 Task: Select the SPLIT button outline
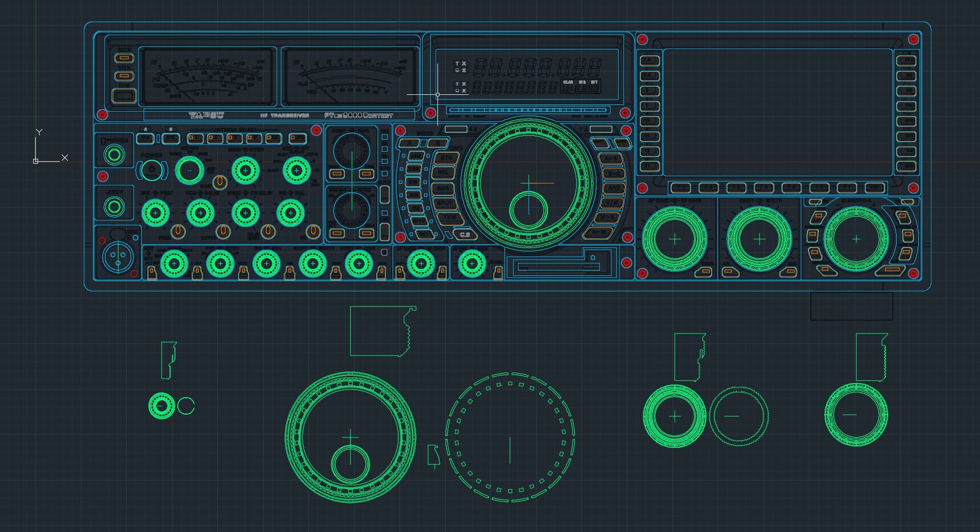click(x=445, y=203)
